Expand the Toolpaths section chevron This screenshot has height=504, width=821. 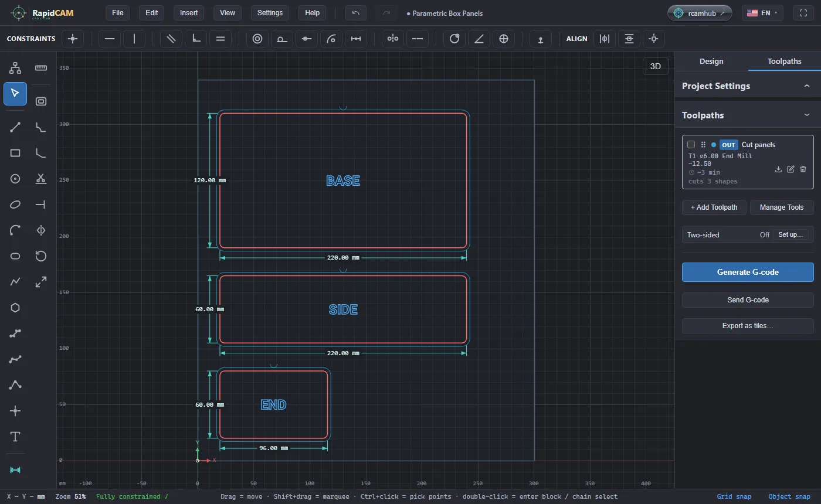coord(807,115)
